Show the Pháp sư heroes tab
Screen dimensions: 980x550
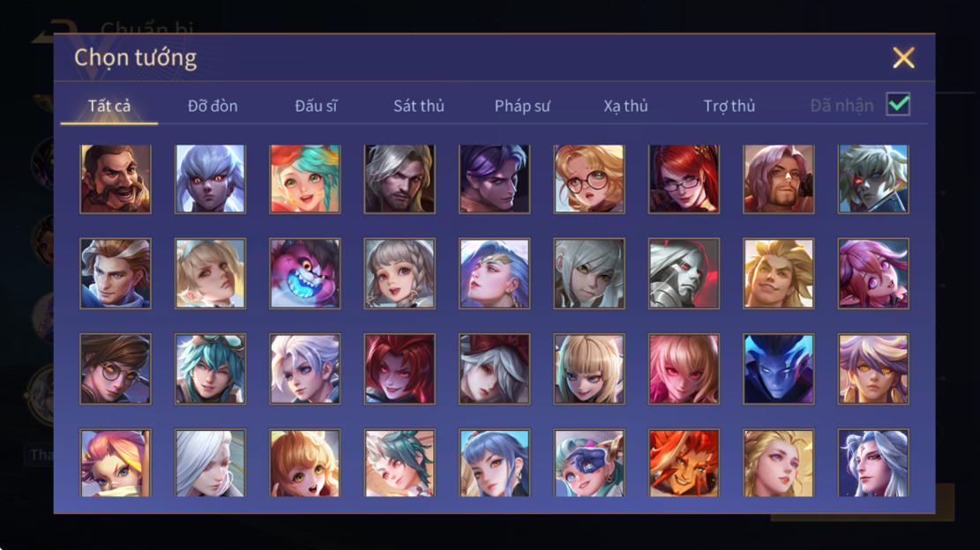(x=522, y=106)
